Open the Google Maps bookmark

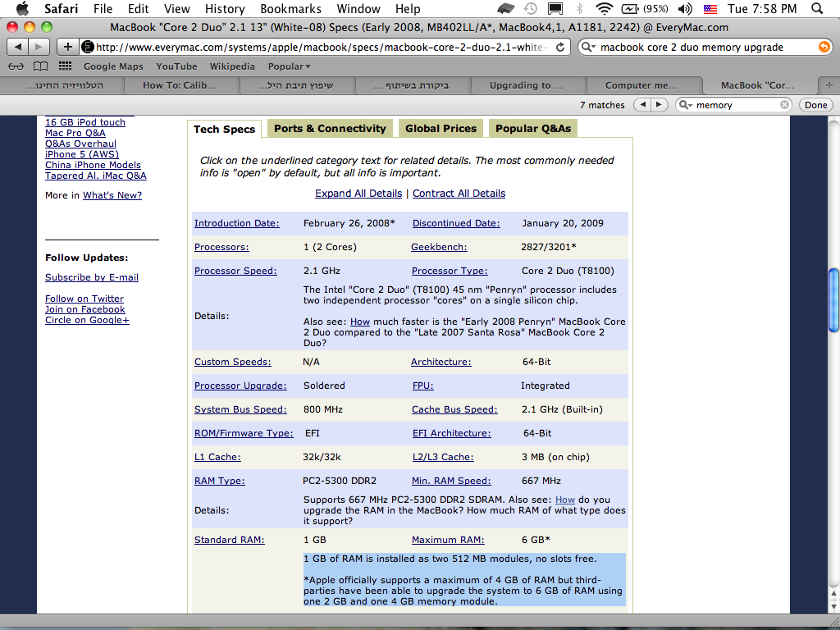113,66
